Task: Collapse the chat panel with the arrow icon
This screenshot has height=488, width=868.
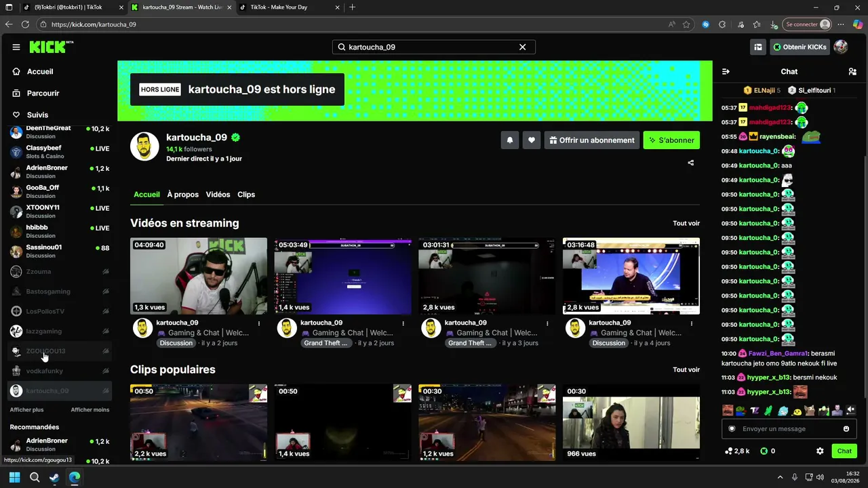Action: click(726, 71)
